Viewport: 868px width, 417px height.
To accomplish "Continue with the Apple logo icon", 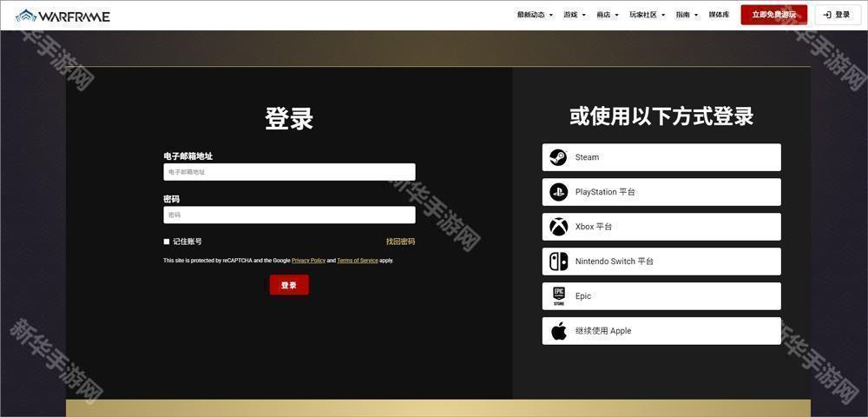I will click(558, 331).
